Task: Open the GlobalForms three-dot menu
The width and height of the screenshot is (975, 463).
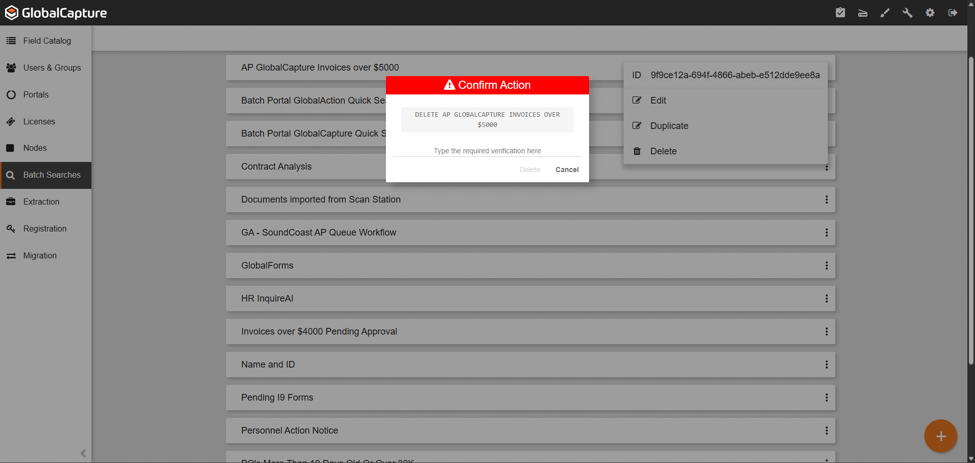Action: coord(826,265)
